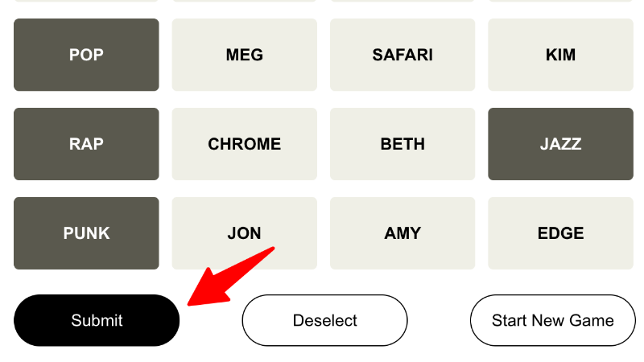The image size is (644, 362).
Task: Select the JON word tile
Action: 244,233
